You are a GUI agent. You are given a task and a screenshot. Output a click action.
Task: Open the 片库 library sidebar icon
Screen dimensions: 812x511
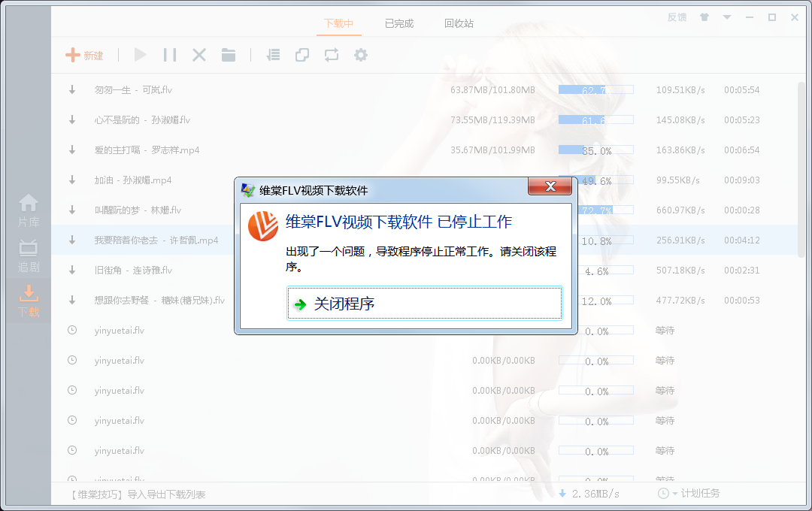pos(29,210)
